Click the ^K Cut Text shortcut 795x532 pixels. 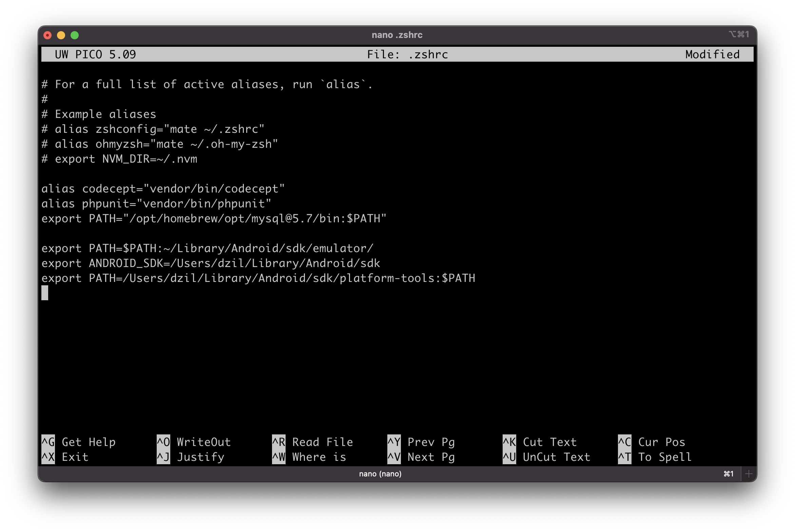(539, 442)
